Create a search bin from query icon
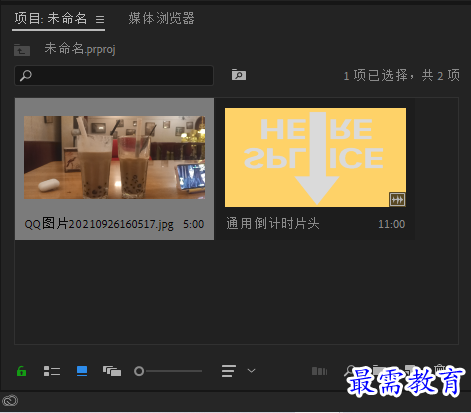471x413 pixels. point(239,75)
